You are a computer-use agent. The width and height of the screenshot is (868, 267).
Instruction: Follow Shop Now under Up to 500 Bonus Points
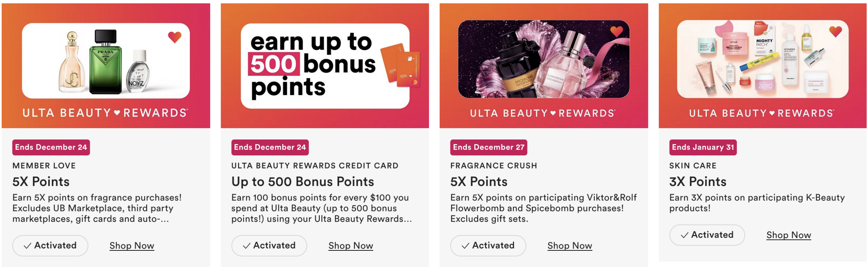click(351, 246)
